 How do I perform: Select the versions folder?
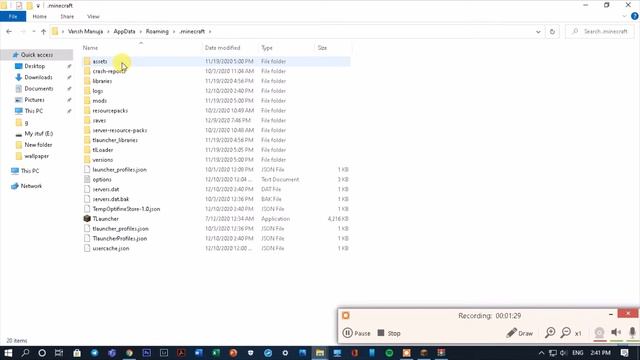pos(102,160)
